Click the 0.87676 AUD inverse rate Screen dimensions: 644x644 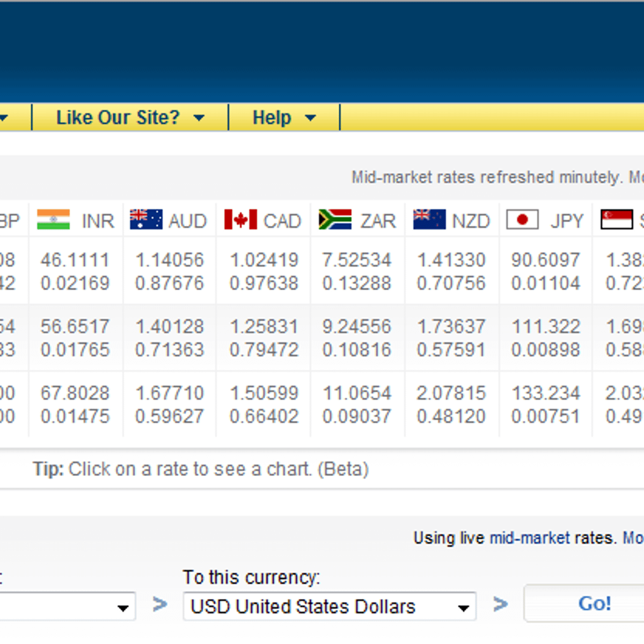(169, 283)
